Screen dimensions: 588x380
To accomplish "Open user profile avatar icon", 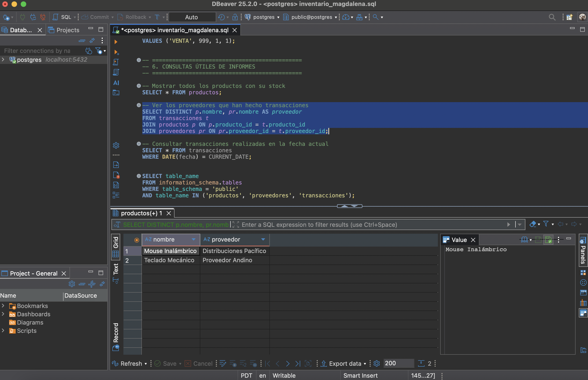I will (582, 17).
